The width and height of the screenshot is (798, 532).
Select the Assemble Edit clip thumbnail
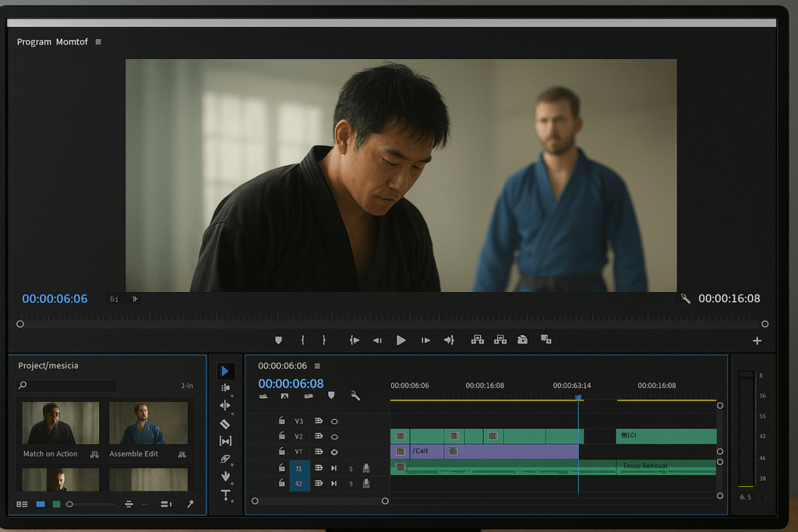pyautogui.click(x=150, y=422)
